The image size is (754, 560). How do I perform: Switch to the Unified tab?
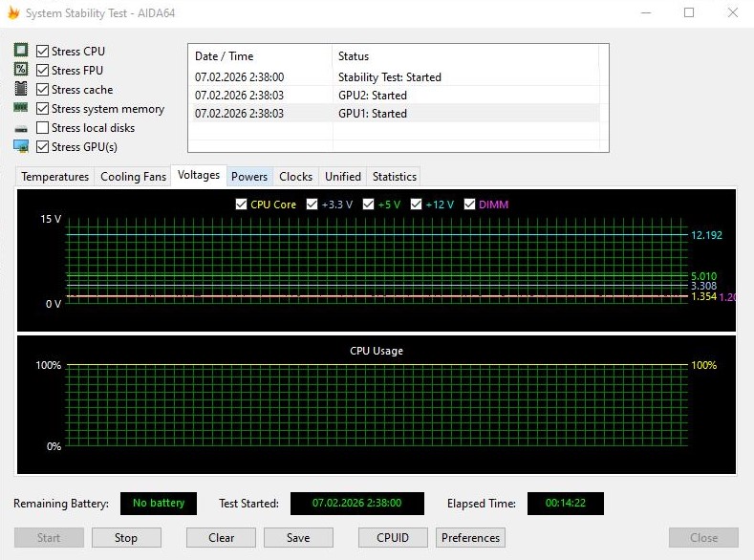[343, 177]
